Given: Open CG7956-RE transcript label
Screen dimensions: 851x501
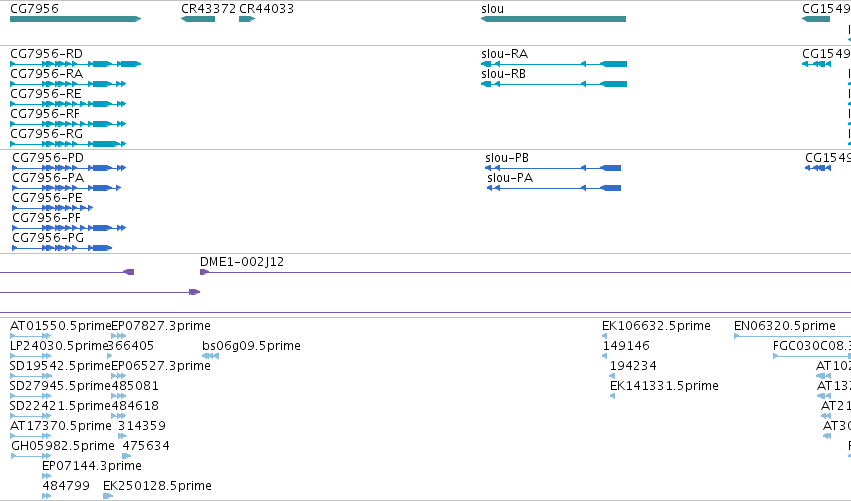Looking at the screenshot, I should coord(46,94).
